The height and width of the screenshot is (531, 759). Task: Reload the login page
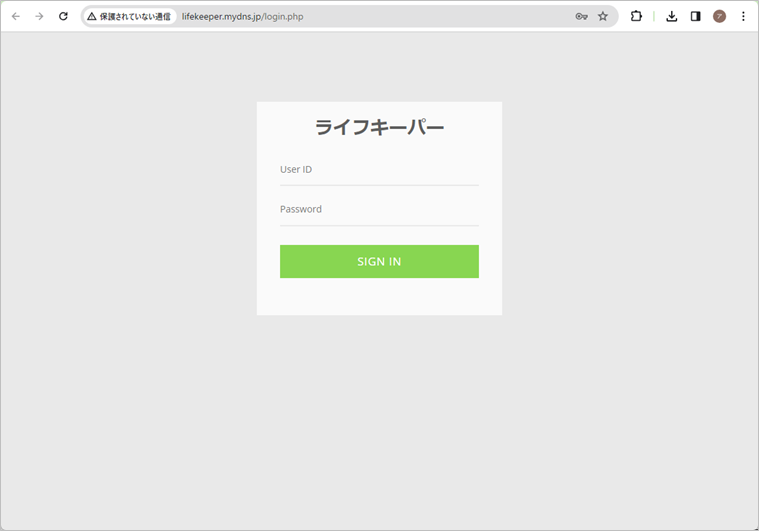tap(63, 16)
